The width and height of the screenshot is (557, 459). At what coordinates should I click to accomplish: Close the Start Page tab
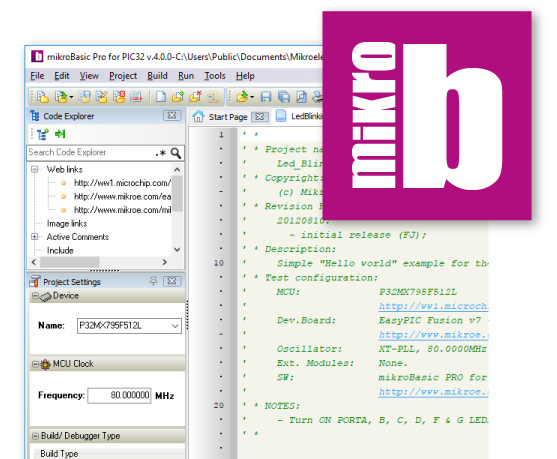click(x=260, y=117)
